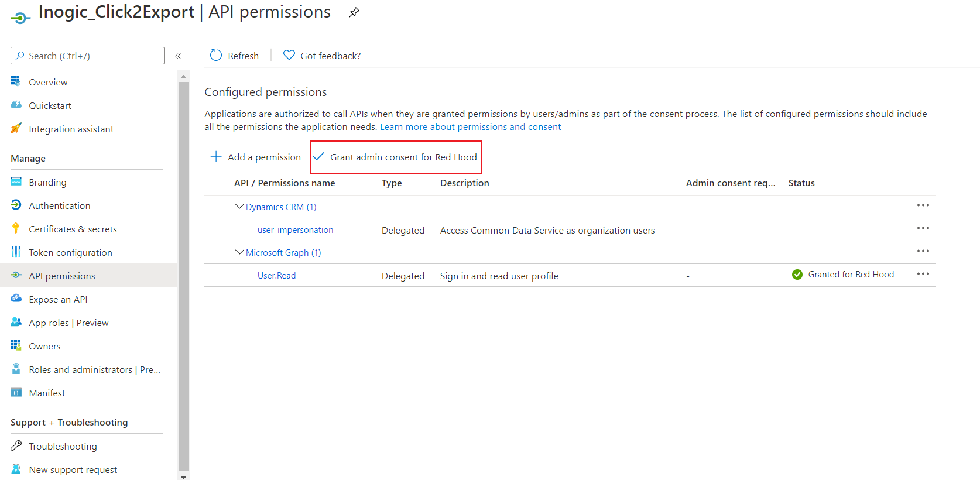Open the Dynamics CRM (1) link

tap(281, 207)
